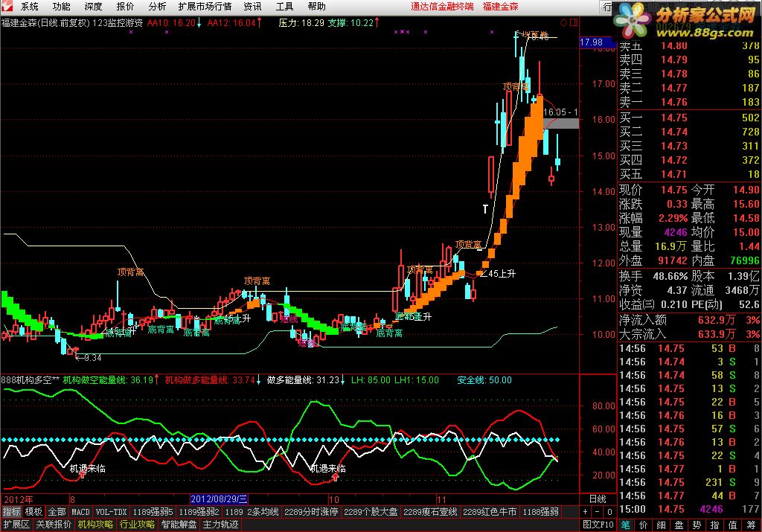Screen dimensions: 762x532
Task: Choose the 2289分时涨停 indicator tab
Action: 311,512
